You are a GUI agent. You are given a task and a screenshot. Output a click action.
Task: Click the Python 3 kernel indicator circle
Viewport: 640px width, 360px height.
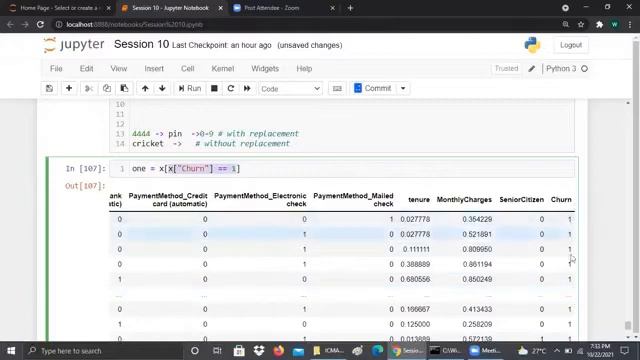584,69
